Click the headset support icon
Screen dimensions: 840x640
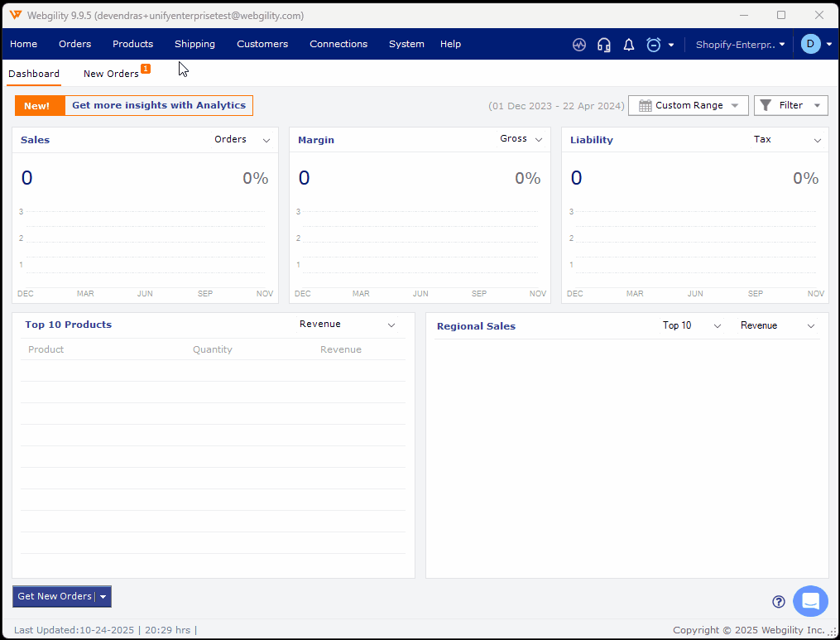coord(604,45)
